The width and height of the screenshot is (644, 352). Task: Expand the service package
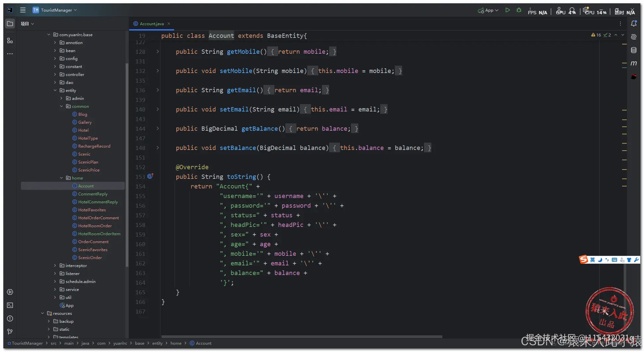55,289
